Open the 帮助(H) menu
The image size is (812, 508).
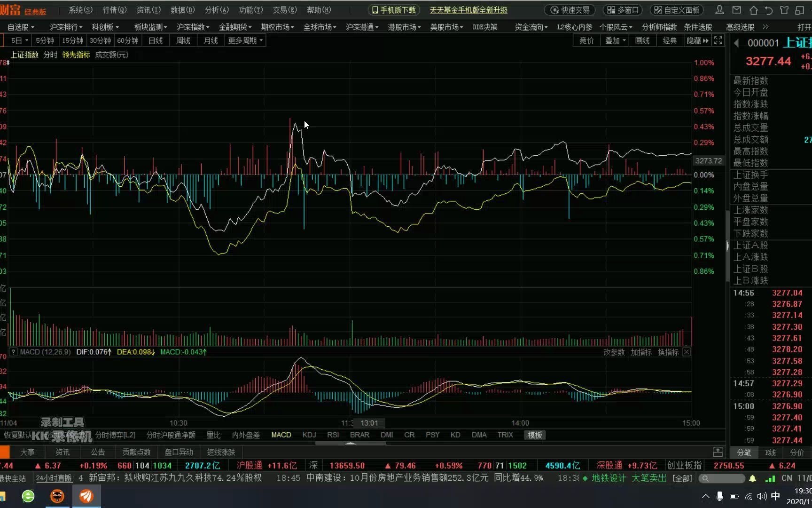pos(319,10)
